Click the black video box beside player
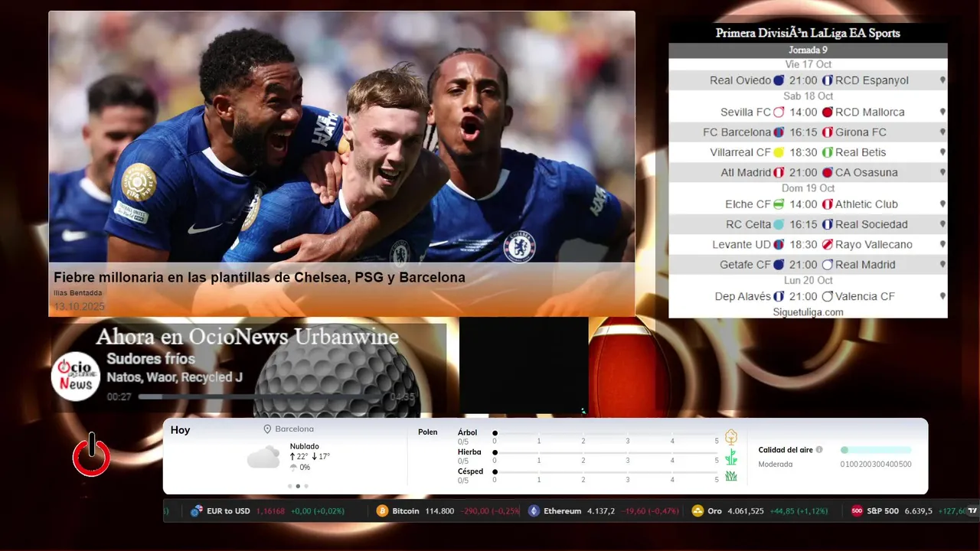The height and width of the screenshot is (551, 980). (524, 366)
